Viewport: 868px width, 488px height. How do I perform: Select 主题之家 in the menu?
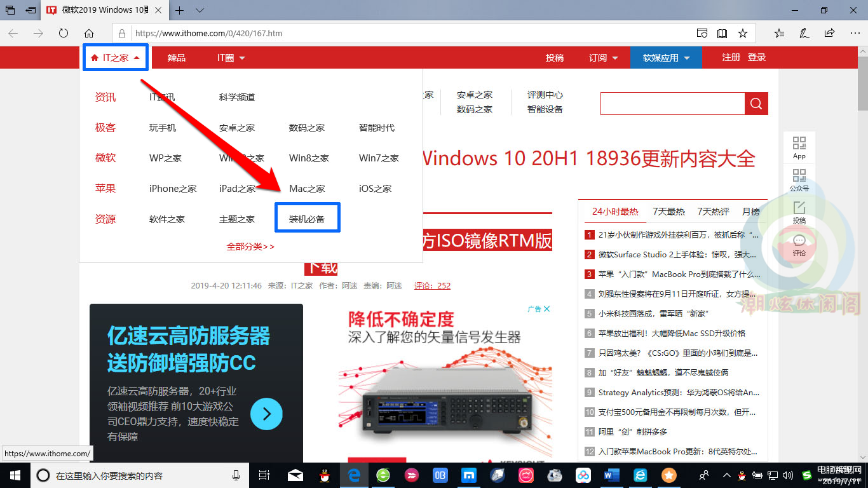237,219
